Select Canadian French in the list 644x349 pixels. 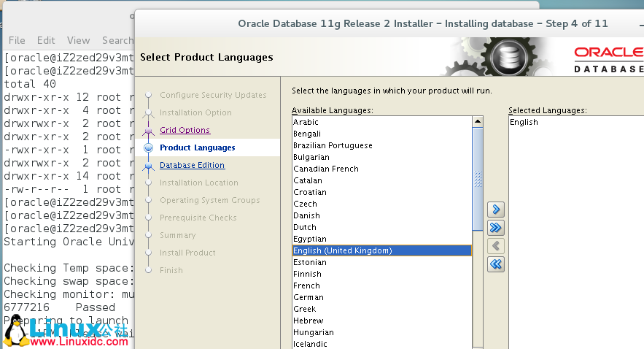(382, 169)
